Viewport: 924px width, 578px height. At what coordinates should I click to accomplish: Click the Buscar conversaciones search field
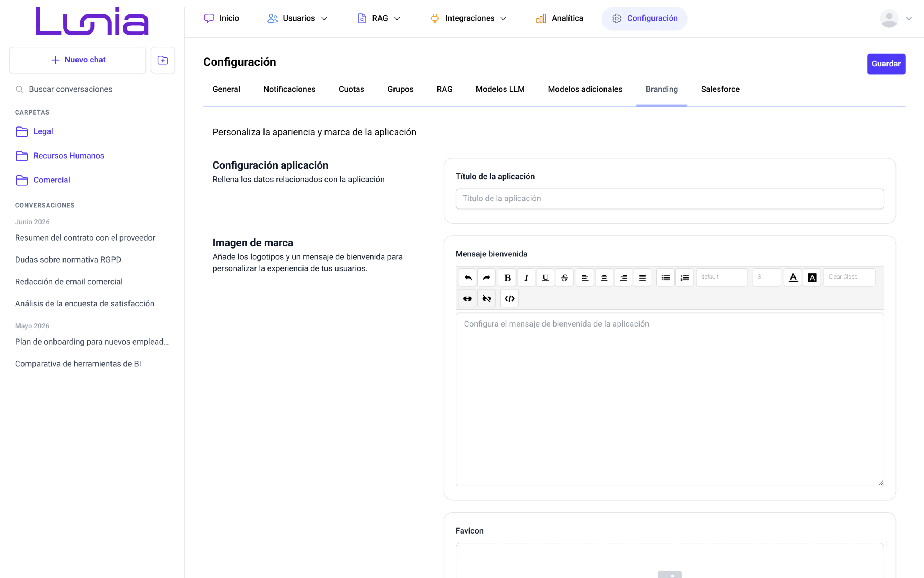92,90
